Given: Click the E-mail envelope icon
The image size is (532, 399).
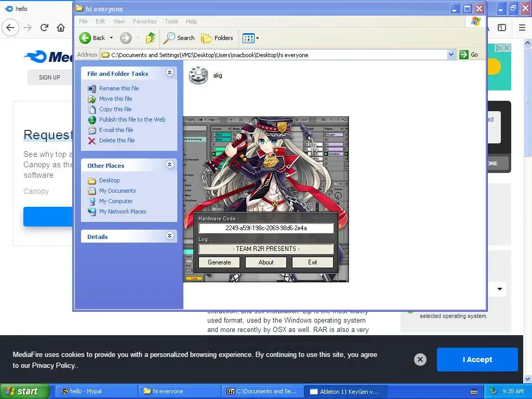Looking at the screenshot, I should pyautogui.click(x=92, y=130).
